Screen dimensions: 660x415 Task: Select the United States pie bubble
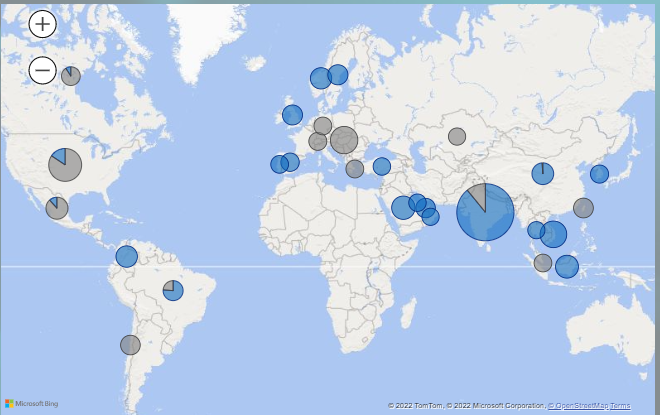coord(65,165)
